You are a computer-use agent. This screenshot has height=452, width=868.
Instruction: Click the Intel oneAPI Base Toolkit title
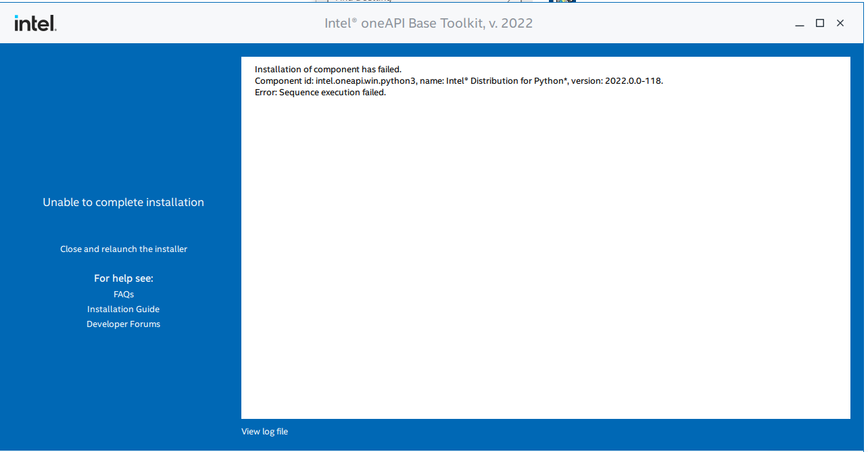(x=429, y=23)
